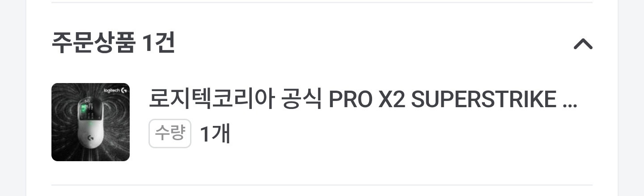Tap the divider line below the product row

click(322, 184)
